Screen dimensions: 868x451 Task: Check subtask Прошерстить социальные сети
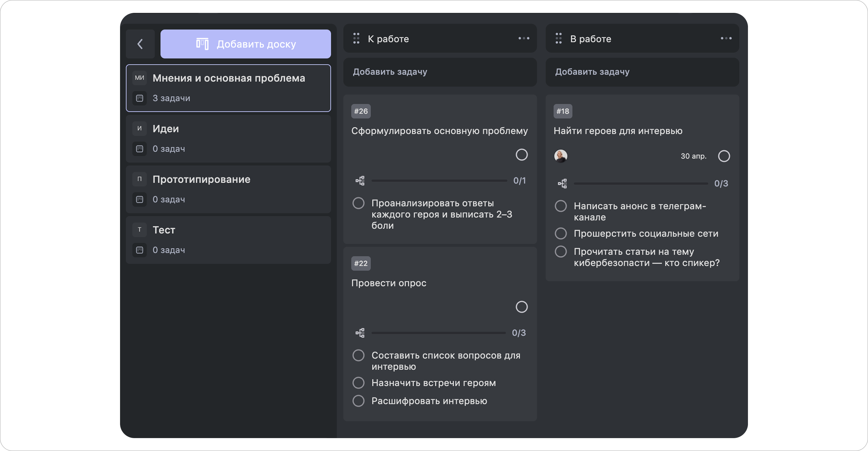pos(560,233)
